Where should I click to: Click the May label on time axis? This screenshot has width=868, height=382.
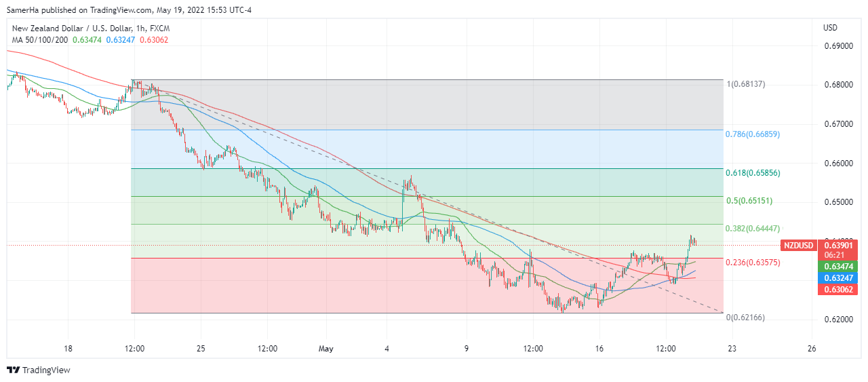point(326,349)
